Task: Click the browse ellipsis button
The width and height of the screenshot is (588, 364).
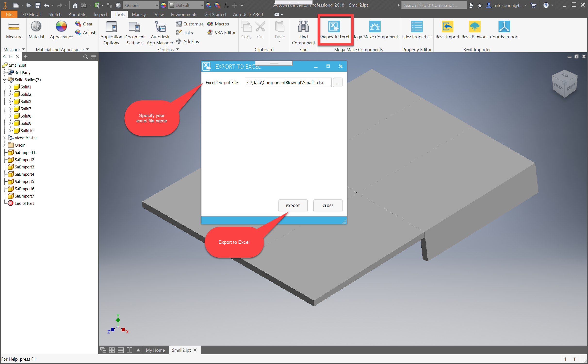Action: tap(338, 83)
